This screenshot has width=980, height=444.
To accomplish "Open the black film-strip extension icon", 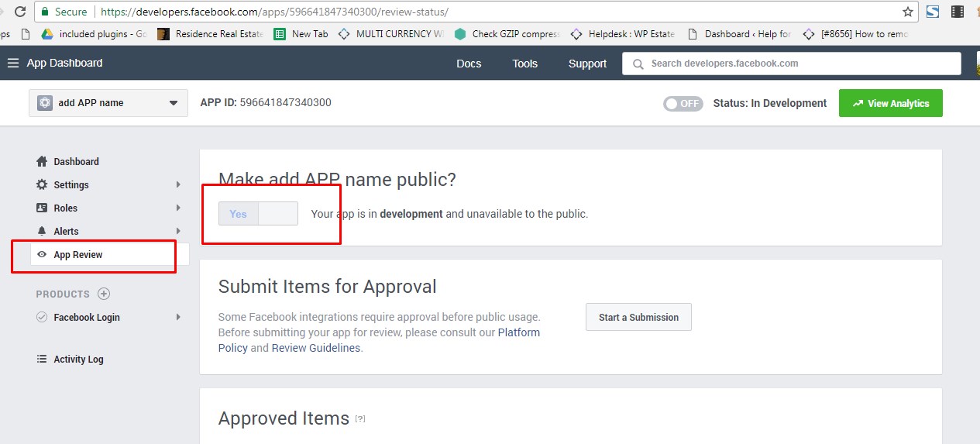I will pyautogui.click(x=958, y=12).
